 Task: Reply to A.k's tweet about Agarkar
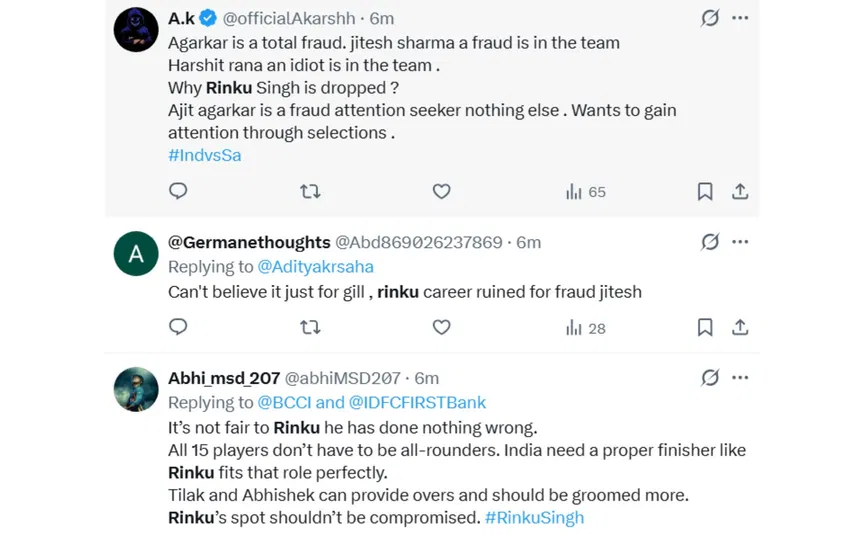(178, 191)
